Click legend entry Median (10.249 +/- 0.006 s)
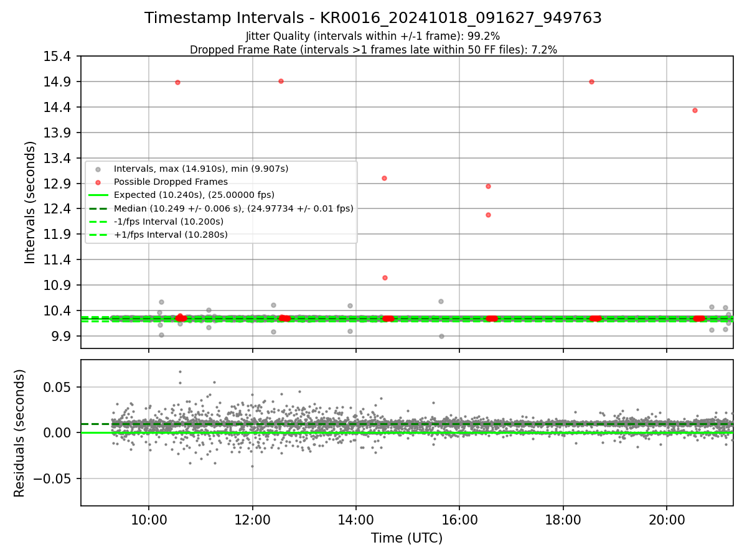The width and height of the screenshot is (747, 560). coord(233,208)
